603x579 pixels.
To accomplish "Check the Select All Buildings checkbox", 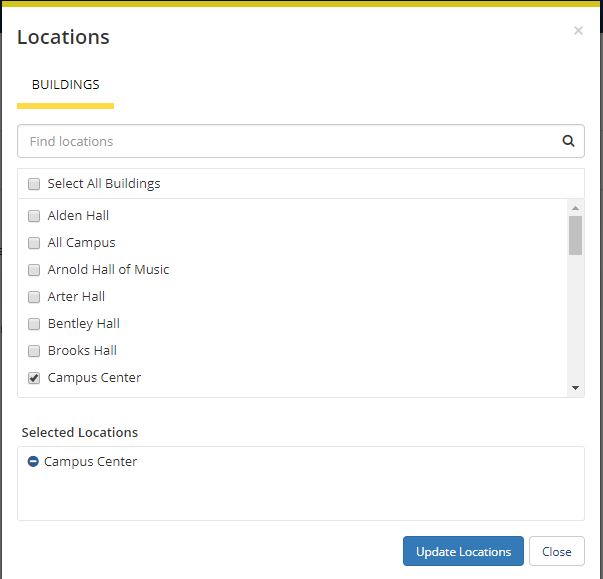I will click(34, 184).
